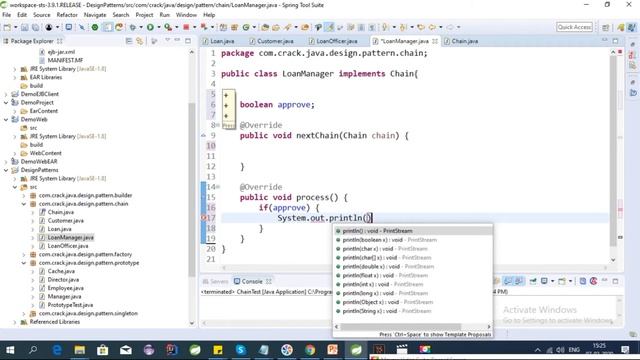Select println(int x) proposal

pyautogui.click(x=413, y=284)
